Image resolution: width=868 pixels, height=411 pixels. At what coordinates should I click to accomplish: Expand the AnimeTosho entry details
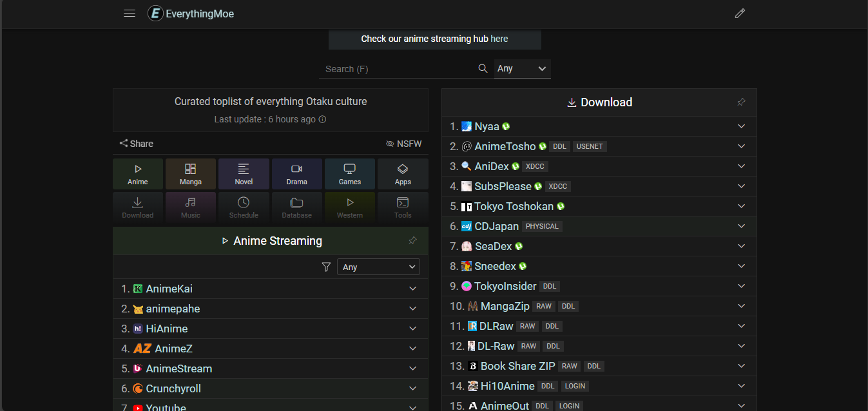(742, 146)
